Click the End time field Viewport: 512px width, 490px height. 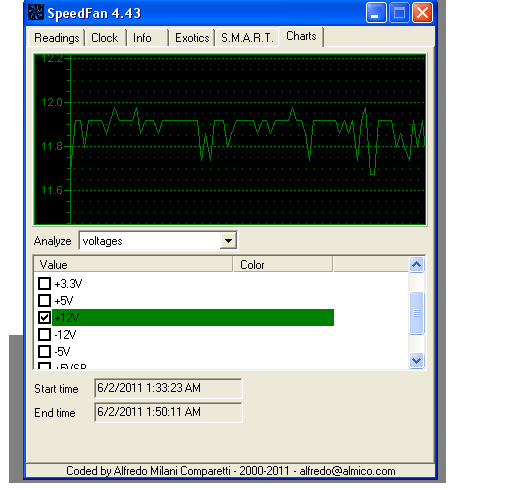[168, 412]
